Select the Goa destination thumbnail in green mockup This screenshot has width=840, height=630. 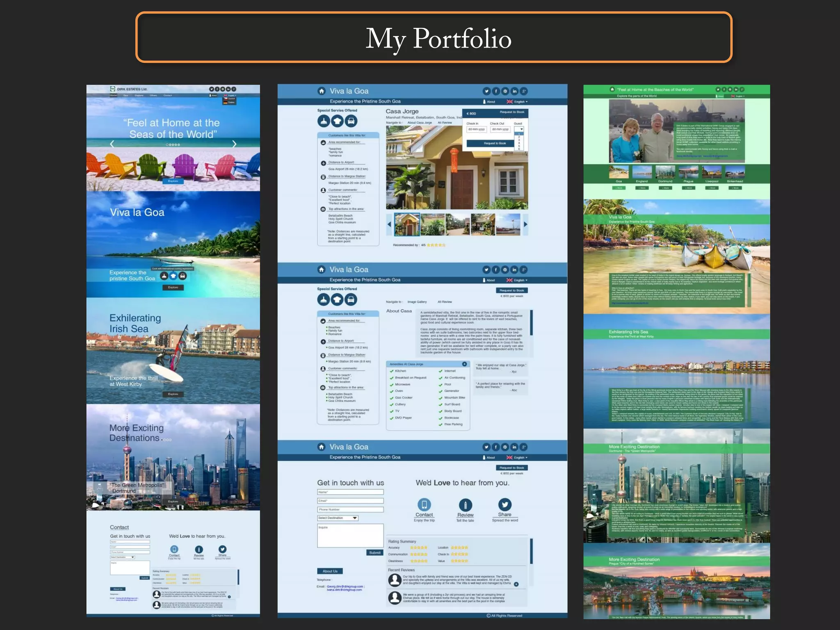pyautogui.click(x=619, y=171)
